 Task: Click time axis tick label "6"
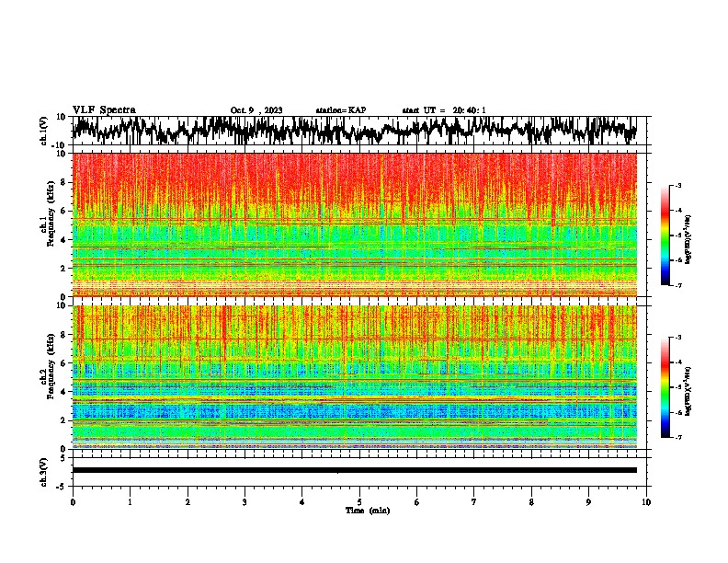417,502
